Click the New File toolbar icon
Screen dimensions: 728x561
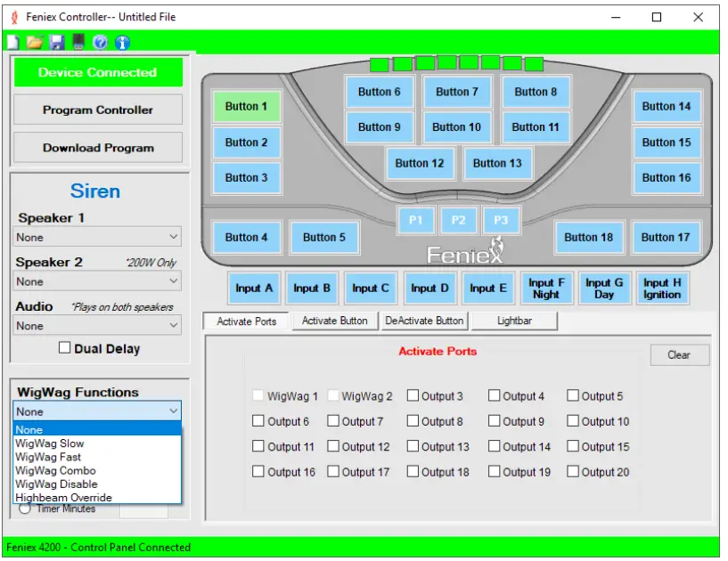click(13, 43)
